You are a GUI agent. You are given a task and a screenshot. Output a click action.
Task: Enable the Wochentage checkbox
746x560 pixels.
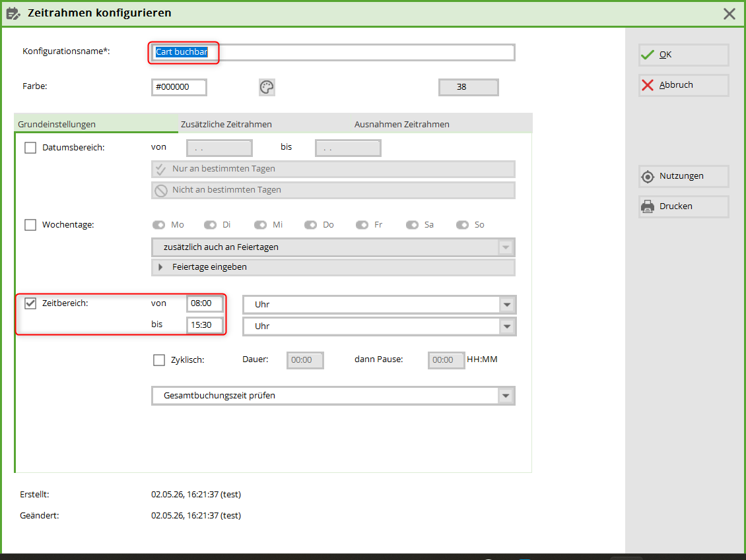point(30,225)
